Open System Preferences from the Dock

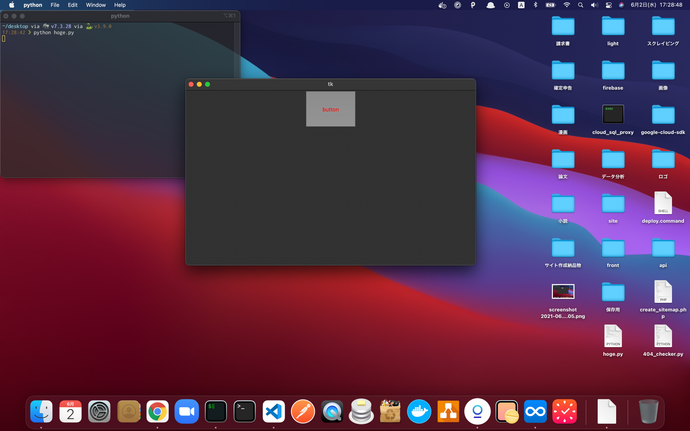(x=99, y=411)
